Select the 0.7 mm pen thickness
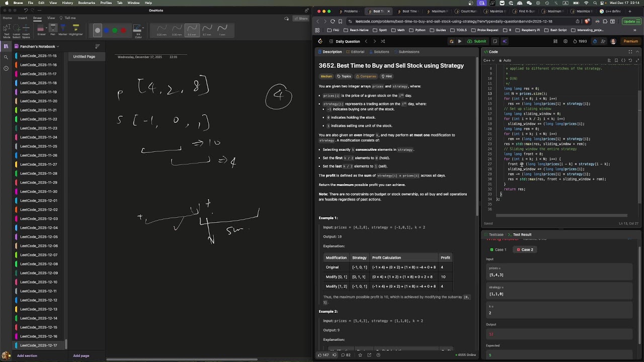Screen dimensions: 644x362 pos(207,30)
